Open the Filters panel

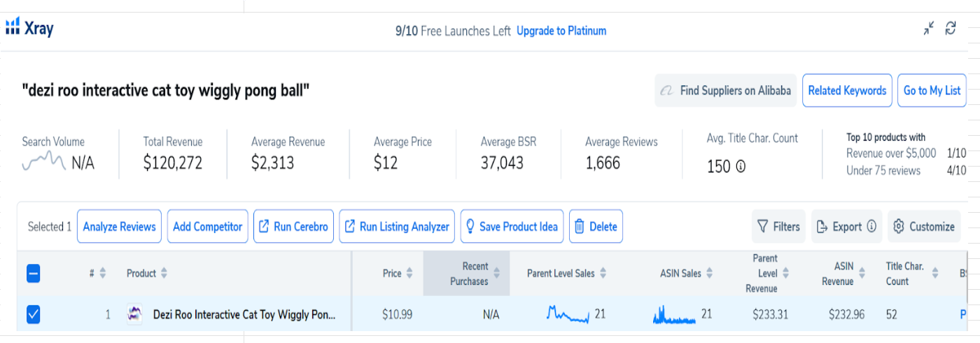click(778, 226)
